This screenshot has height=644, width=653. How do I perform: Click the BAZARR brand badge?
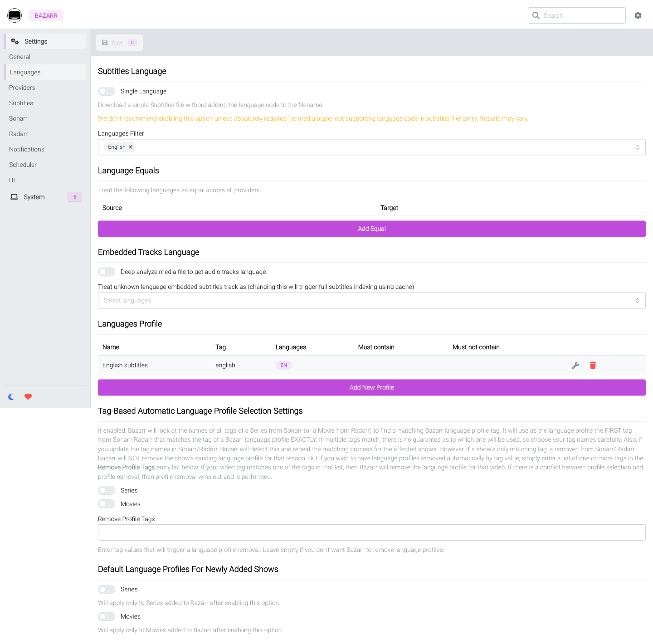[x=46, y=15]
